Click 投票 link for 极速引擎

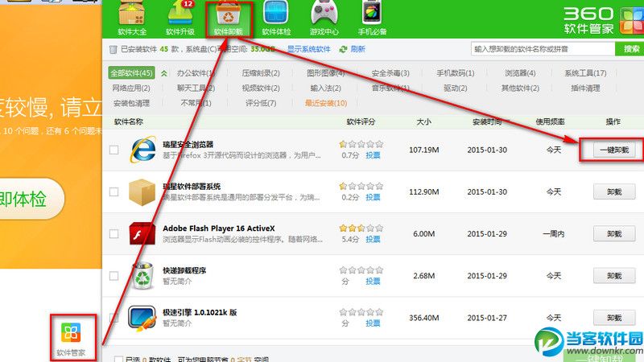click(373, 323)
